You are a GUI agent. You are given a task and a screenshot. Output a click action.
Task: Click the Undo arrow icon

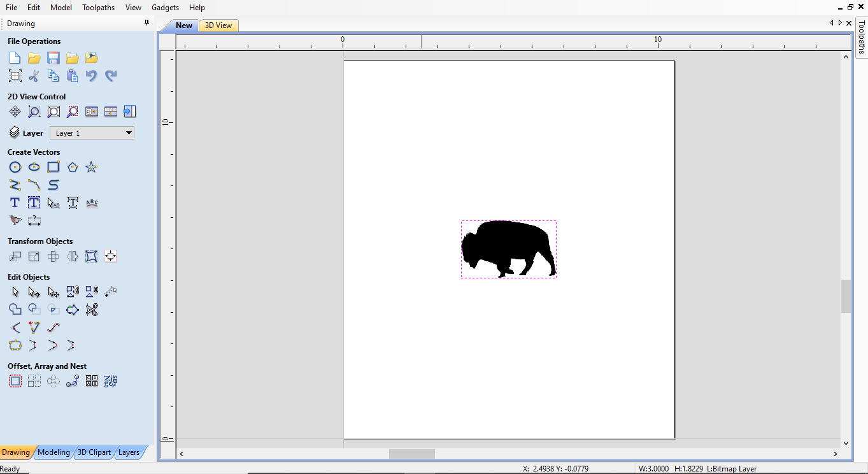92,76
